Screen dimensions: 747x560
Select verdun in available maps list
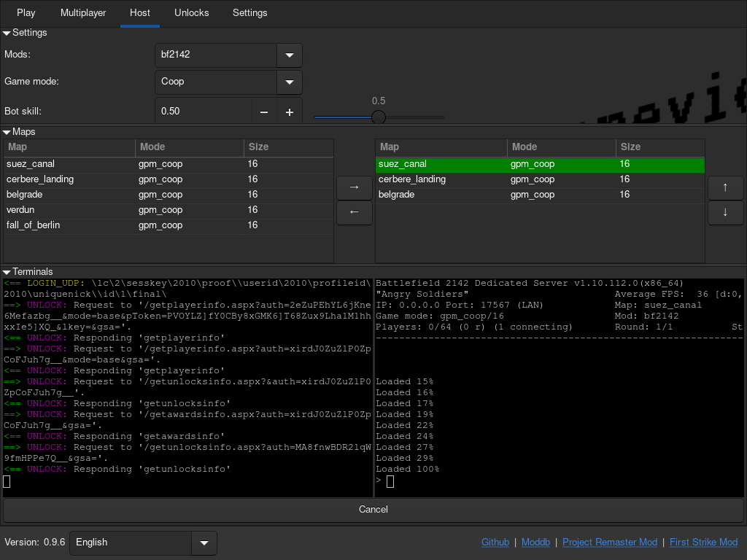[169, 210]
